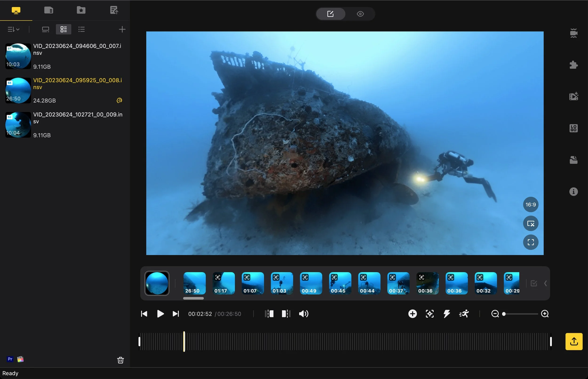Screen dimensions: 588x379
Task: Open the LOGO watermark panel
Action: [x=573, y=128]
